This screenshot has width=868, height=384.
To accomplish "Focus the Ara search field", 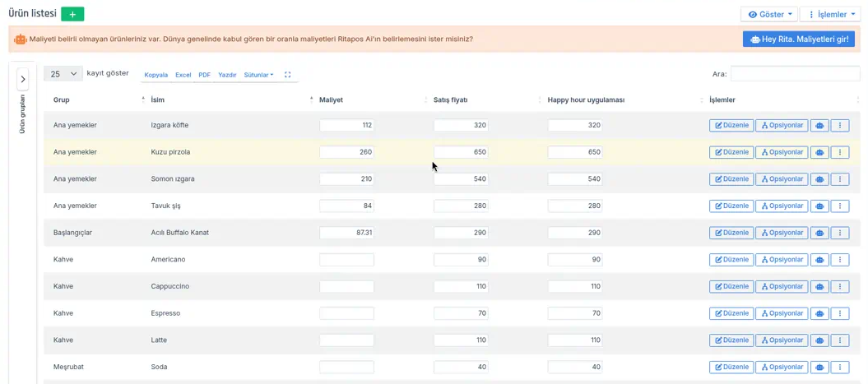I will [796, 73].
